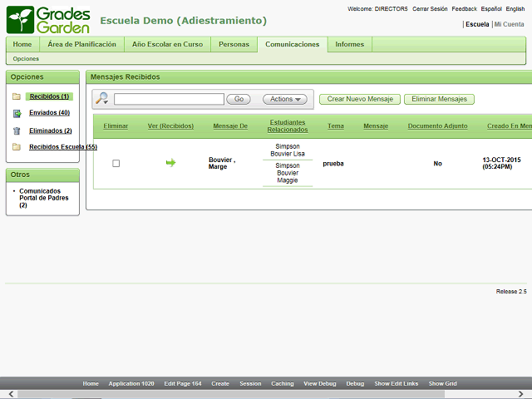
Task: Click the Recibidos Escuela folder icon
Action: point(17,147)
